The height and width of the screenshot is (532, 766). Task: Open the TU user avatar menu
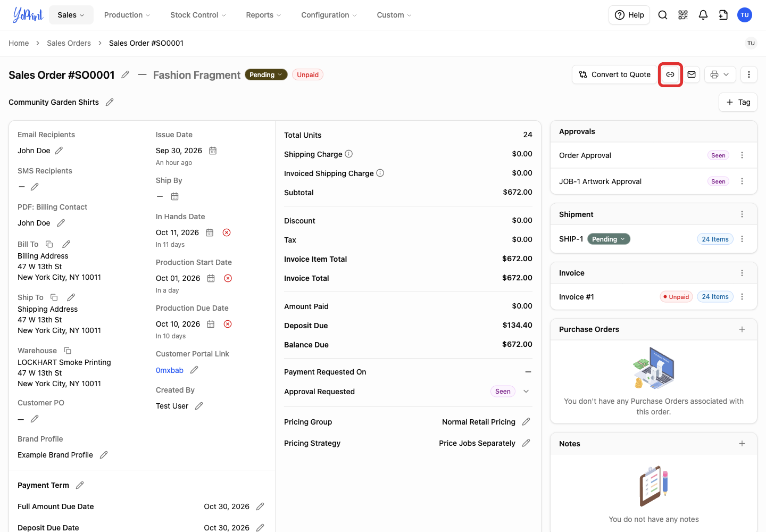745,15
